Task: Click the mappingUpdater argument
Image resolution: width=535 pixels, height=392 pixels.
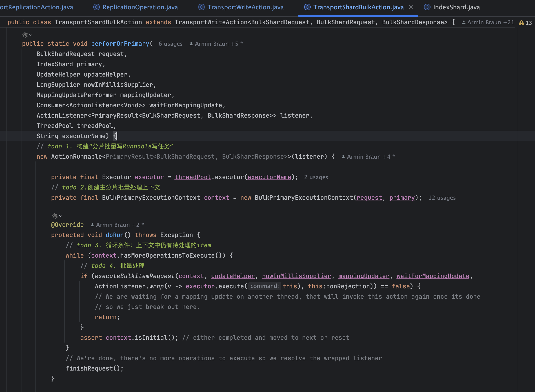Action: pos(364,276)
